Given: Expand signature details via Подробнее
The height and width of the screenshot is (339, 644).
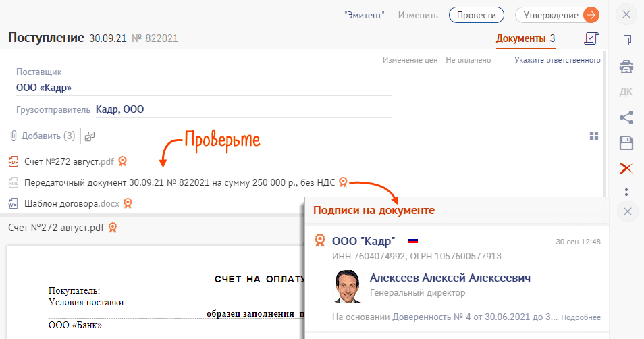Looking at the screenshot, I should point(581,317).
